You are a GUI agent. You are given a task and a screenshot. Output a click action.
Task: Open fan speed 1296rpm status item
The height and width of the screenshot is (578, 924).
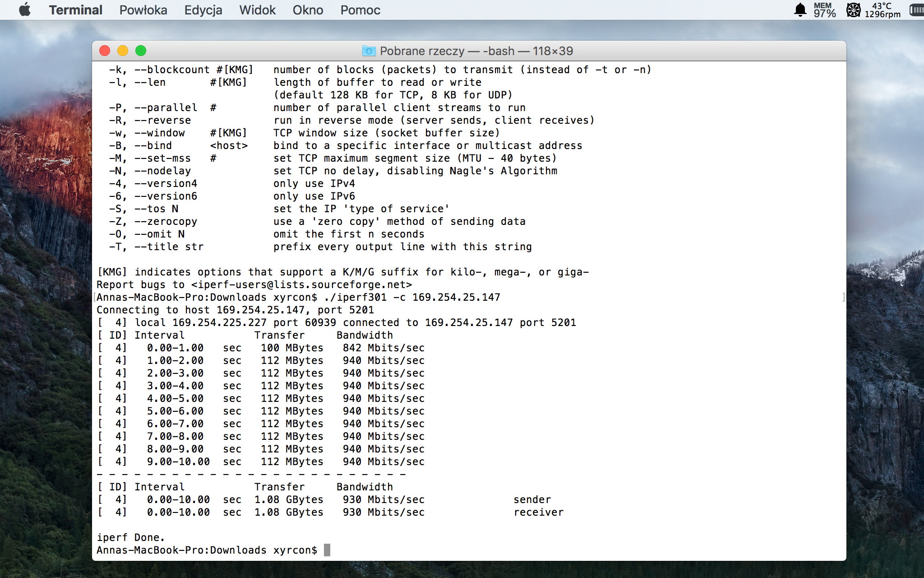click(x=873, y=10)
